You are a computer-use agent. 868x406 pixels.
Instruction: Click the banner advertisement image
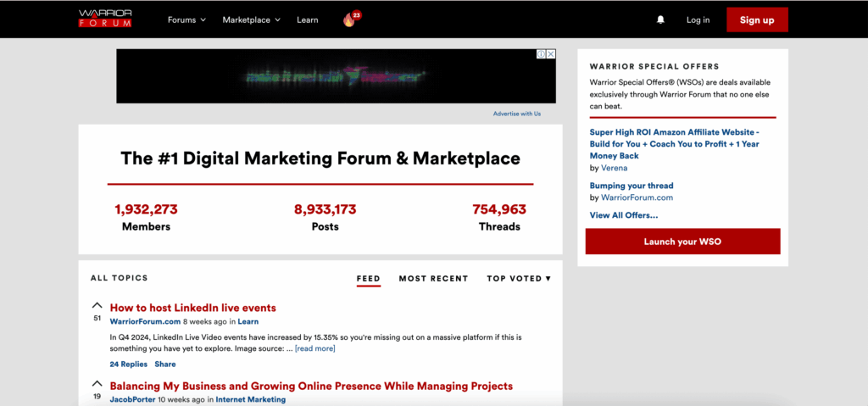pos(336,76)
